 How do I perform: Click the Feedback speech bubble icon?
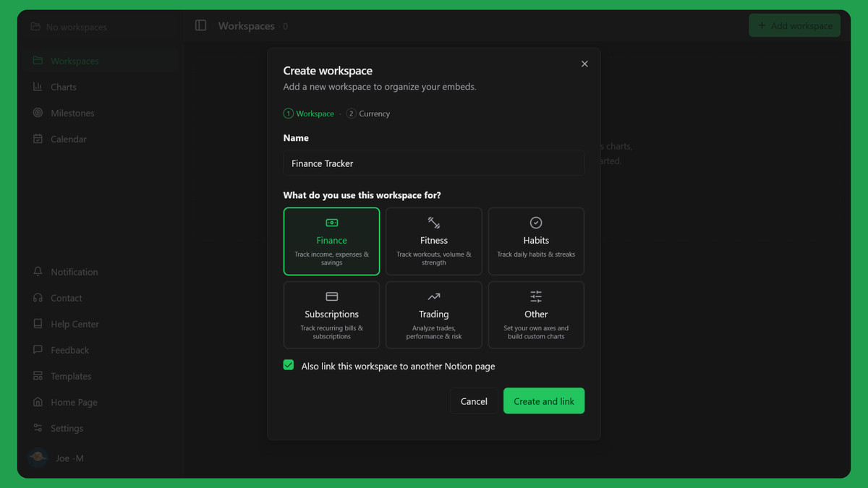coord(38,350)
